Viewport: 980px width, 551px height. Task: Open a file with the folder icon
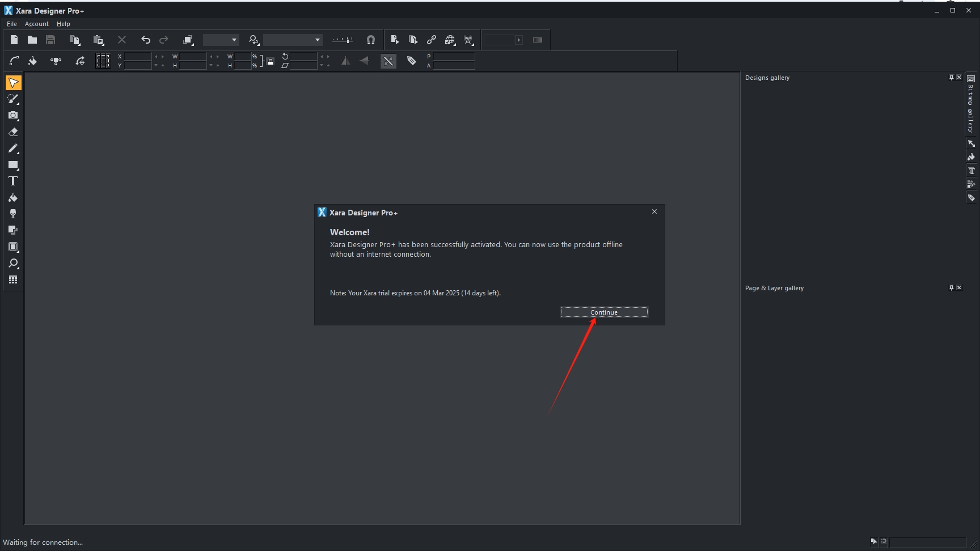(x=32, y=40)
